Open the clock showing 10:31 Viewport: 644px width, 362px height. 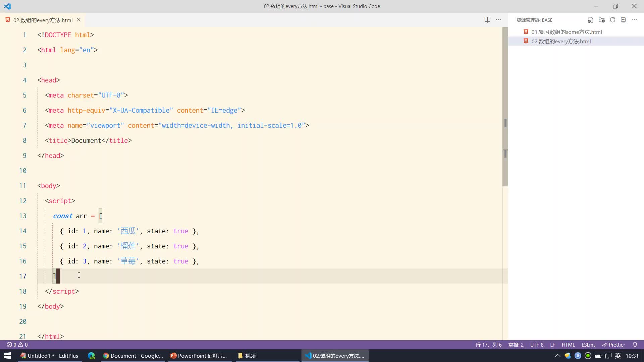tap(632, 356)
